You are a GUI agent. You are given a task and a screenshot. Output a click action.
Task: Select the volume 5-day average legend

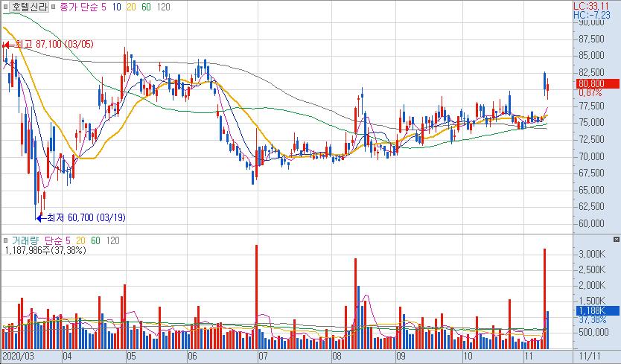click(68, 240)
